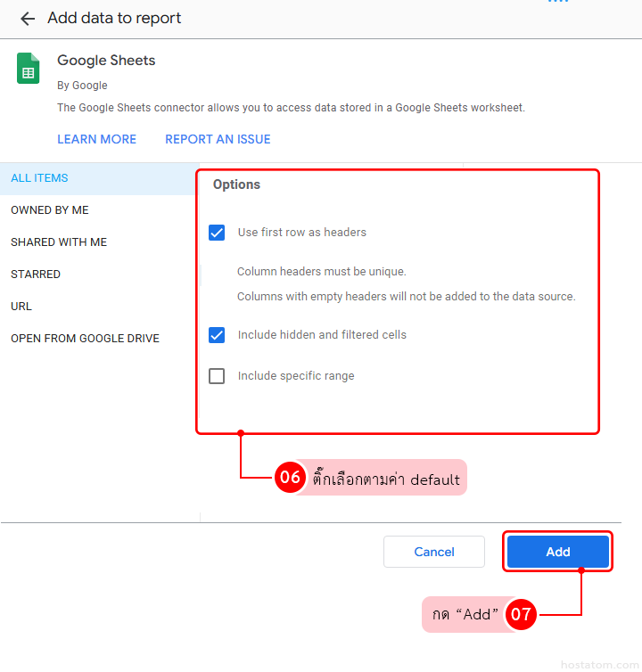Select OPEN FROM GOOGLE DRIVE
Image resolution: width=642 pixels, height=672 pixels.
coord(85,339)
